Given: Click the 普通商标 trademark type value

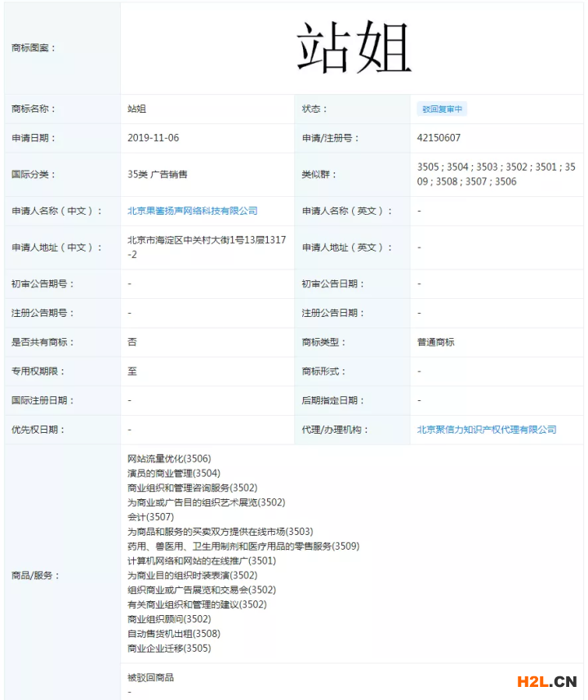Looking at the screenshot, I should click(435, 342).
